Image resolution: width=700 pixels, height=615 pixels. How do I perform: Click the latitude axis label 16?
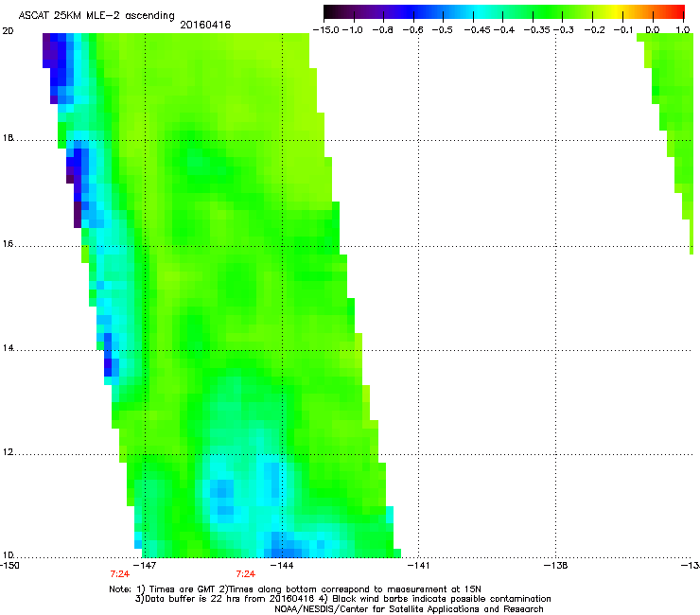click(8, 244)
